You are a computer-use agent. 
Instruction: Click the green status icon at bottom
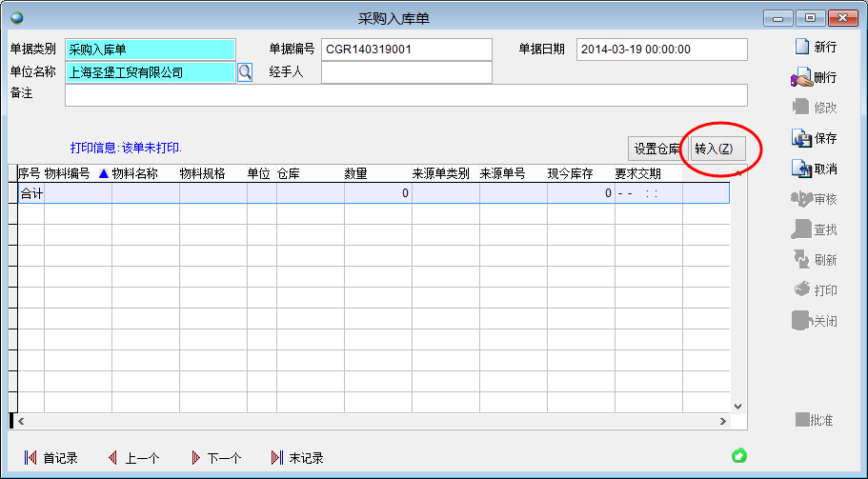coord(738,456)
